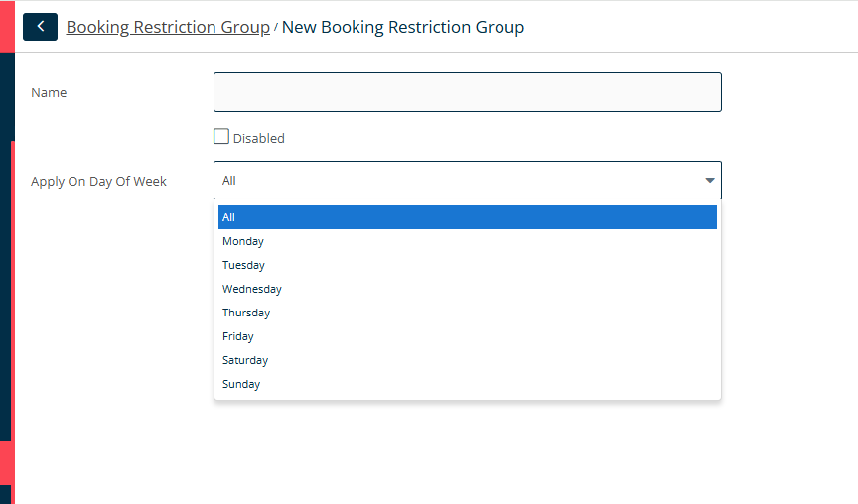This screenshot has width=858, height=504.
Task: Click the back arrow button
Action: click(x=40, y=27)
